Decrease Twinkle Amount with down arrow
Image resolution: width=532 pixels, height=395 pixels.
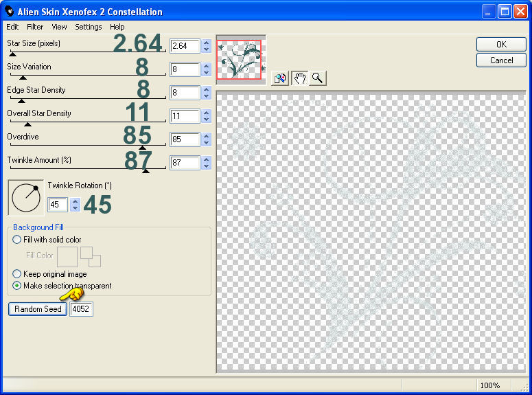click(x=207, y=166)
